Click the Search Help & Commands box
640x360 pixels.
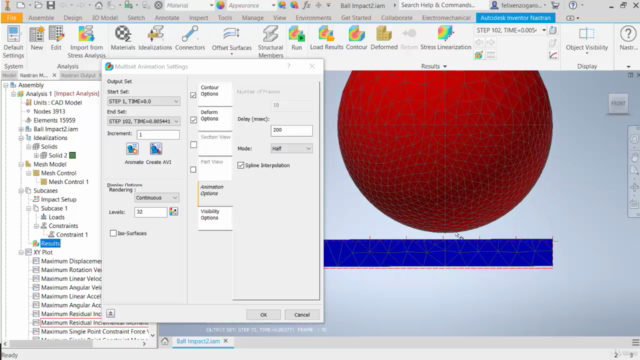(x=442, y=5)
